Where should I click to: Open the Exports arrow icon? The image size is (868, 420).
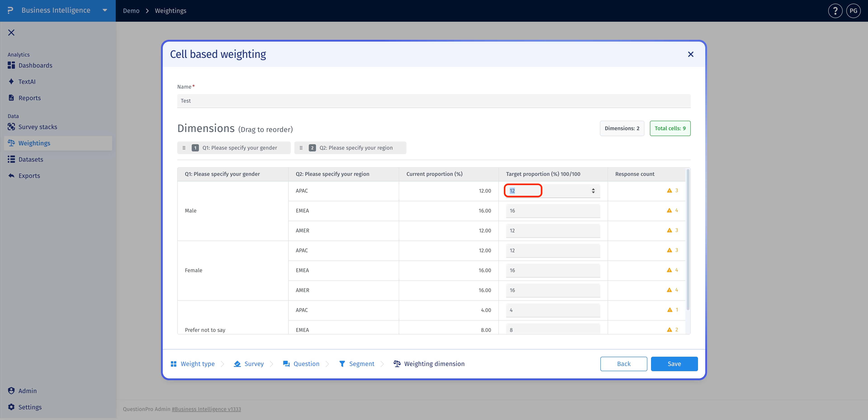click(x=11, y=175)
